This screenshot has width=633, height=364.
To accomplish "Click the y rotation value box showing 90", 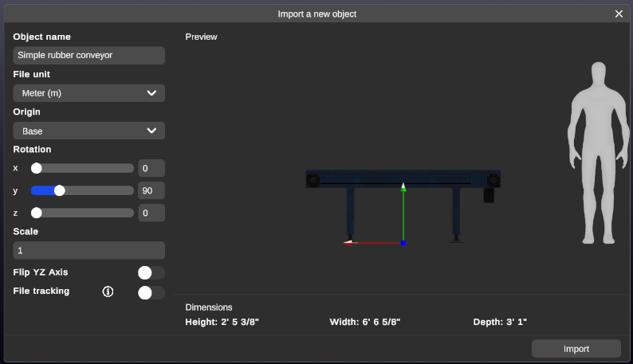I will click(x=151, y=190).
